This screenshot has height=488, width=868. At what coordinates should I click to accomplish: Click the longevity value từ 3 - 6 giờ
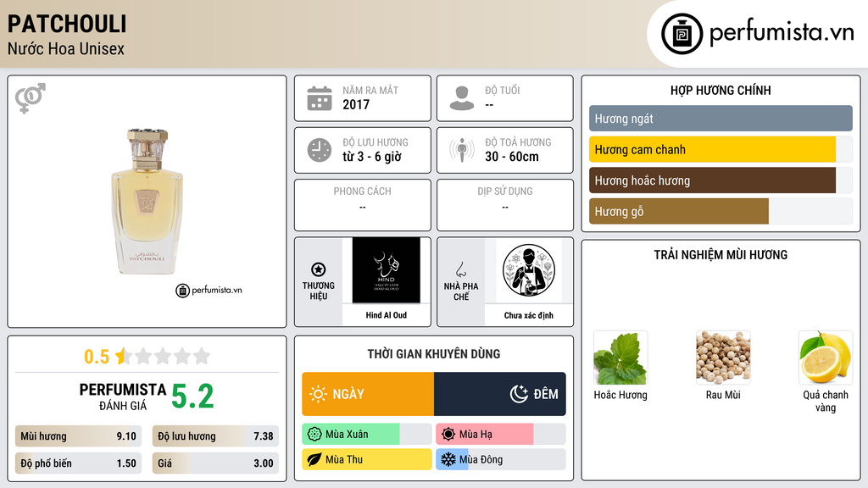(372, 157)
